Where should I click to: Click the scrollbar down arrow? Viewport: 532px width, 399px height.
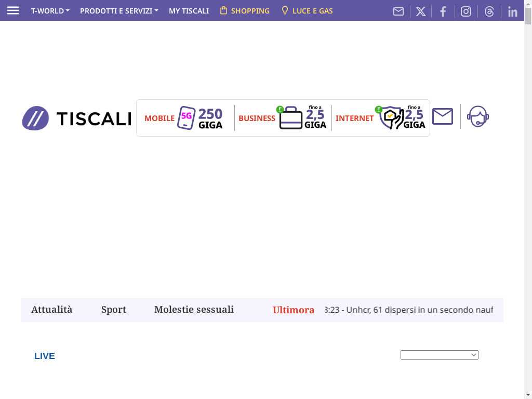pyautogui.click(x=528, y=395)
